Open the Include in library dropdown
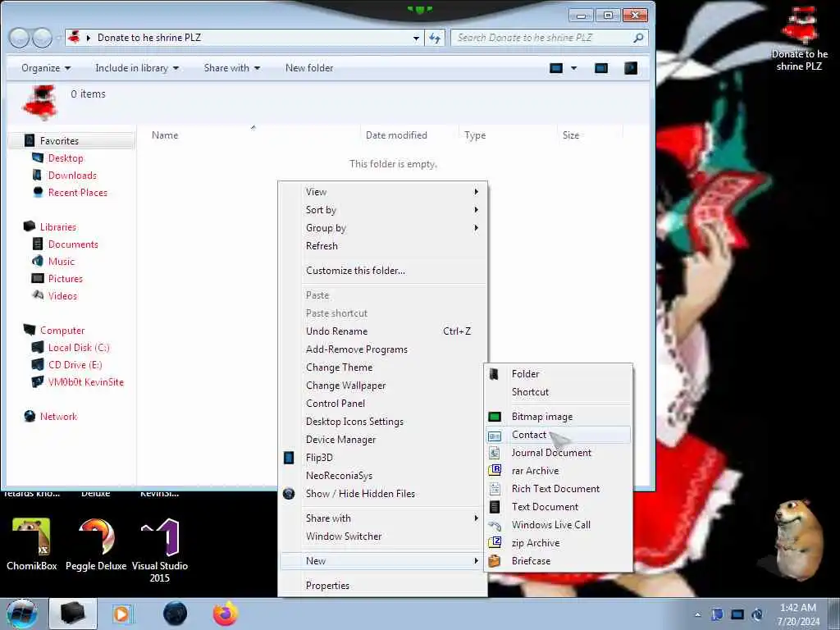 tap(137, 68)
